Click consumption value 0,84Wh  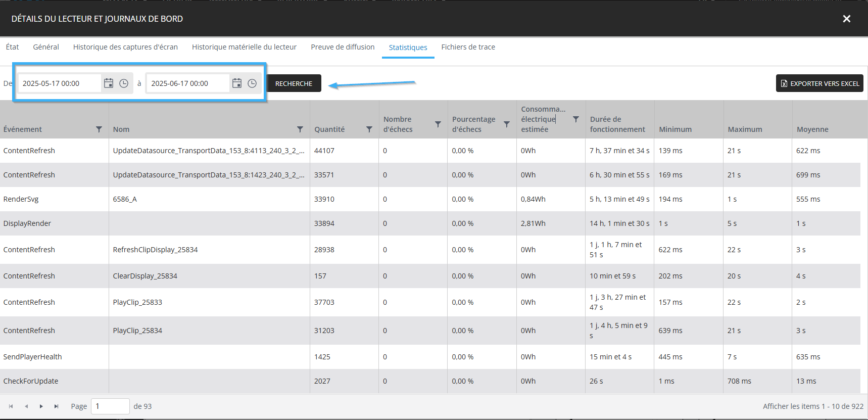pyautogui.click(x=533, y=199)
